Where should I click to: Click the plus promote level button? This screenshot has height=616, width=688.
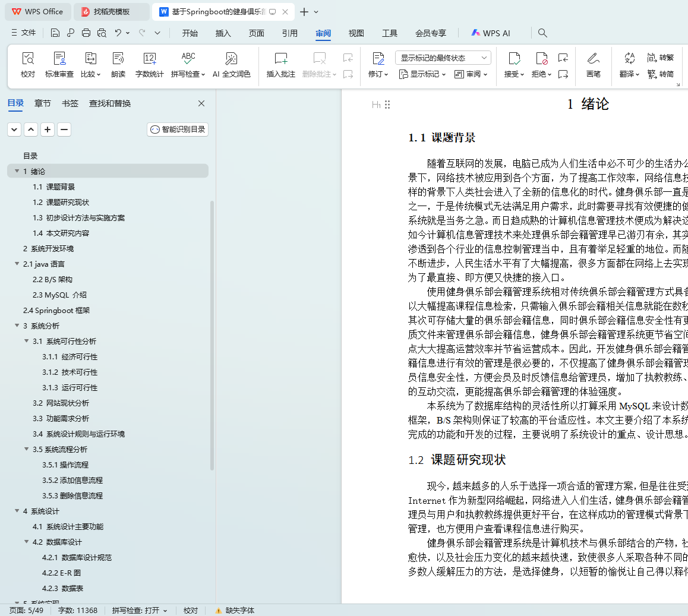coord(48,129)
